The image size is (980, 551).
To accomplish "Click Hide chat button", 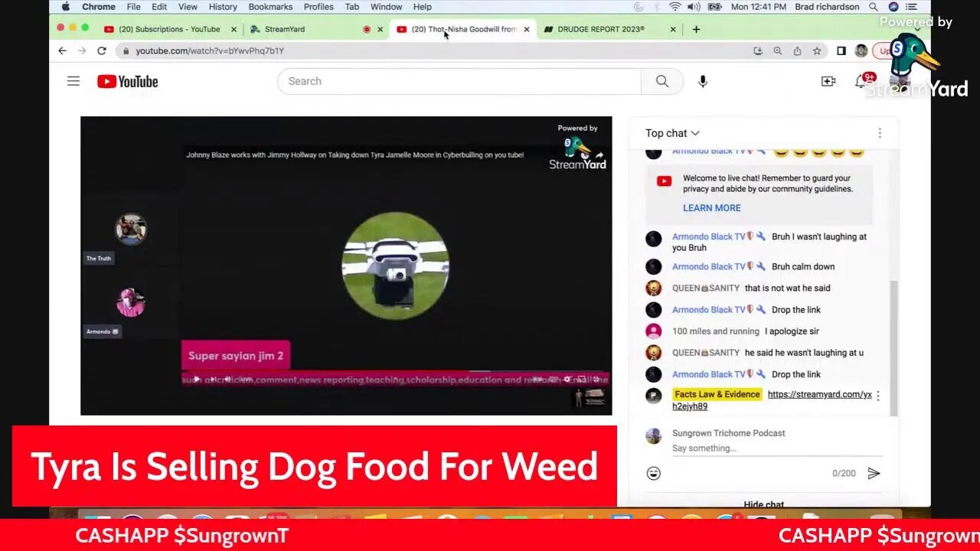I will [x=764, y=504].
